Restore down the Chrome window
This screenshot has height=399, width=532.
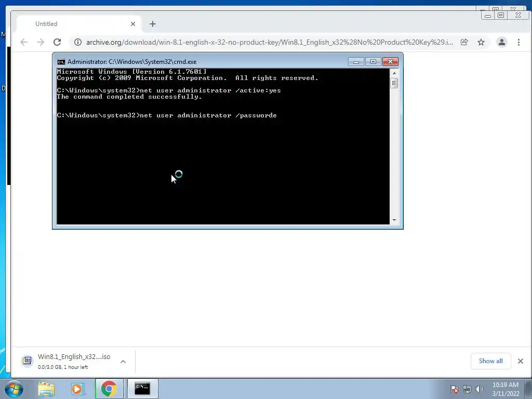(x=501, y=15)
